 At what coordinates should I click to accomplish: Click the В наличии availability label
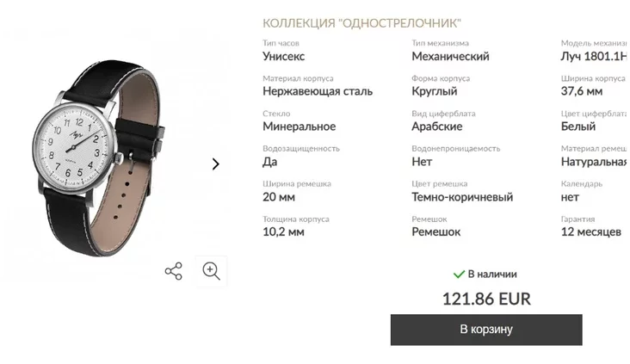[x=492, y=275]
